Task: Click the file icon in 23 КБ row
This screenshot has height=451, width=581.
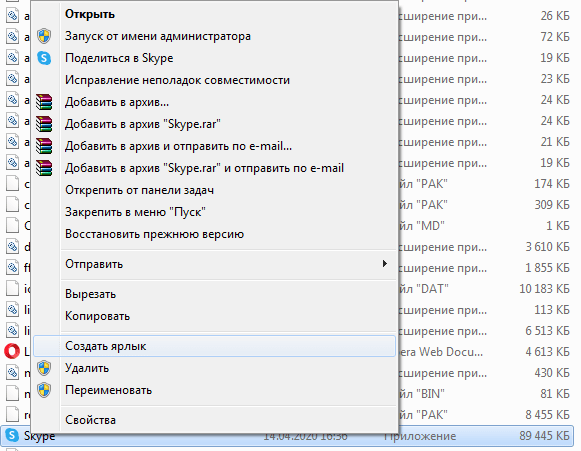Action: (x=12, y=79)
